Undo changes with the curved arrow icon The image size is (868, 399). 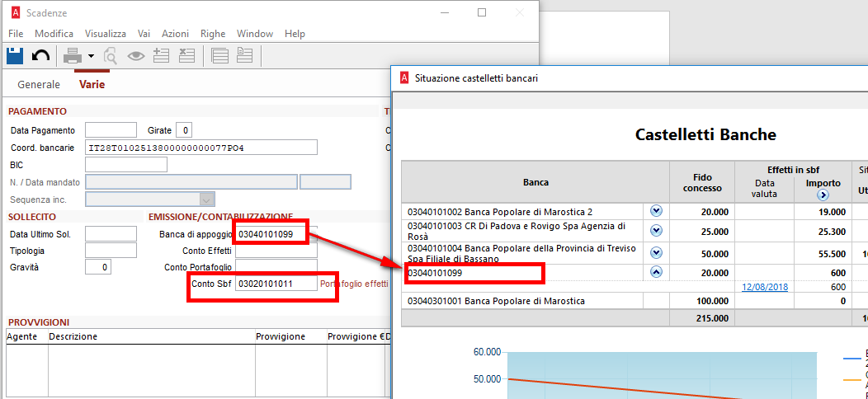click(x=40, y=55)
